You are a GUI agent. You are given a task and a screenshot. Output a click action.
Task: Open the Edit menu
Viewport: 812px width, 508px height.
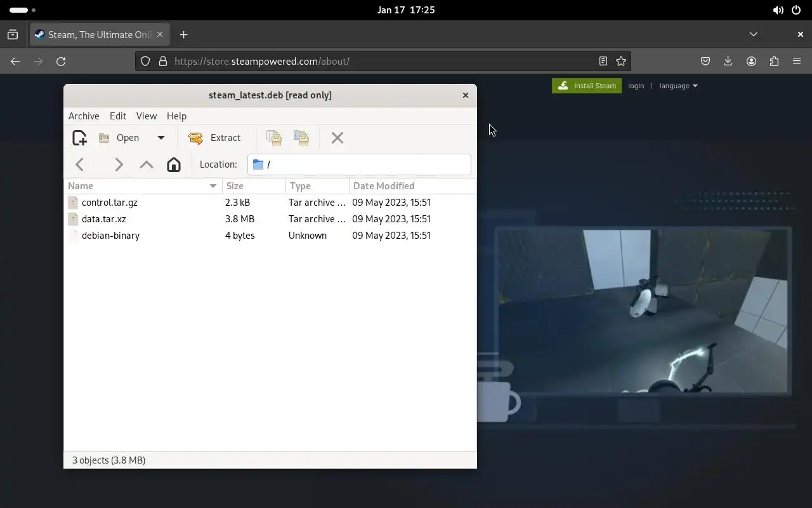point(118,116)
